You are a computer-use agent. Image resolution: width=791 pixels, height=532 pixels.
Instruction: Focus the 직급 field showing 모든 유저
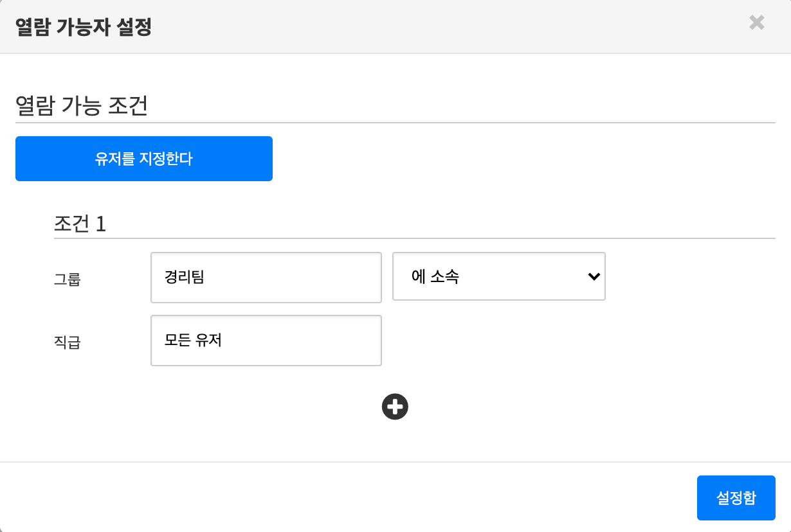point(266,341)
